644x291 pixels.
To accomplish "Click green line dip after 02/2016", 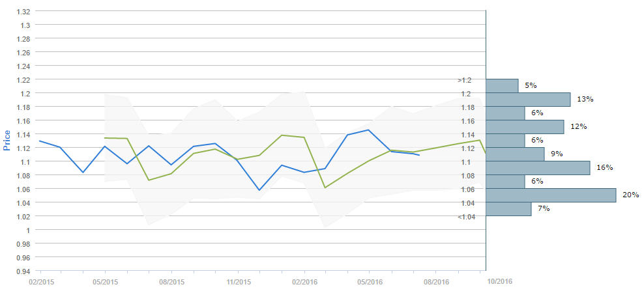I will pos(325,187).
